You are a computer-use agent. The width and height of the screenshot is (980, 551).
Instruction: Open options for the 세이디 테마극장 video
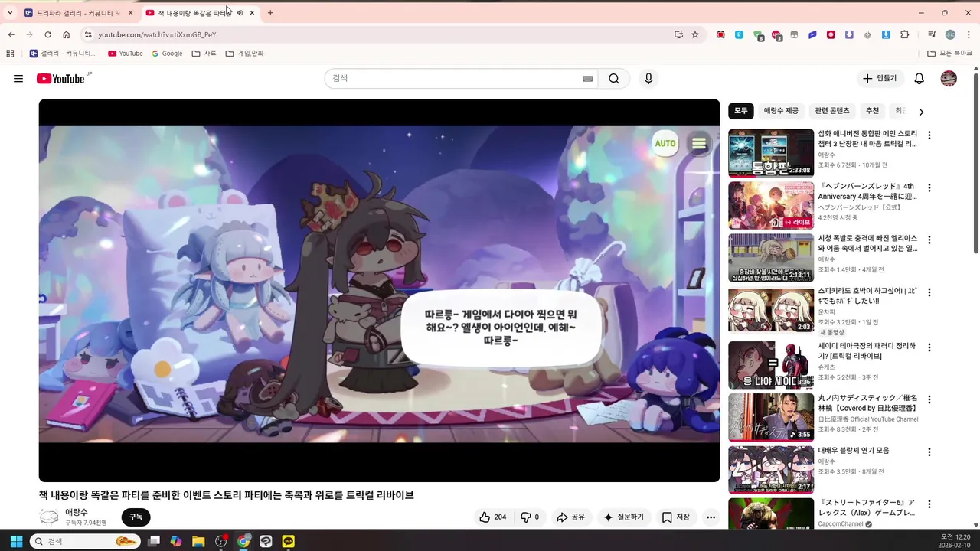point(929,347)
